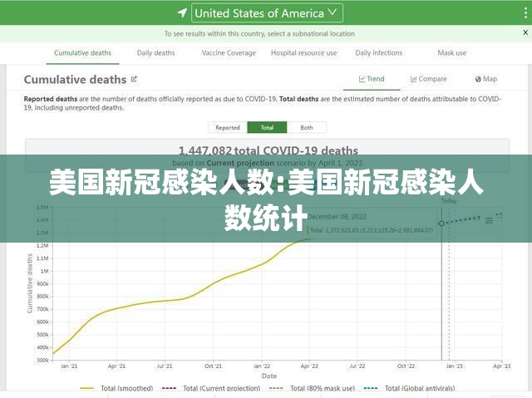532x398 pixels.
Task: Open the Mask use tab
Action: [x=452, y=53]
